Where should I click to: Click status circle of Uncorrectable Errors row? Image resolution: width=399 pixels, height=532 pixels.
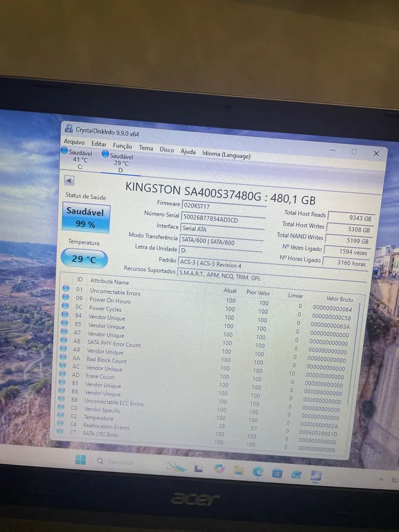66,288
